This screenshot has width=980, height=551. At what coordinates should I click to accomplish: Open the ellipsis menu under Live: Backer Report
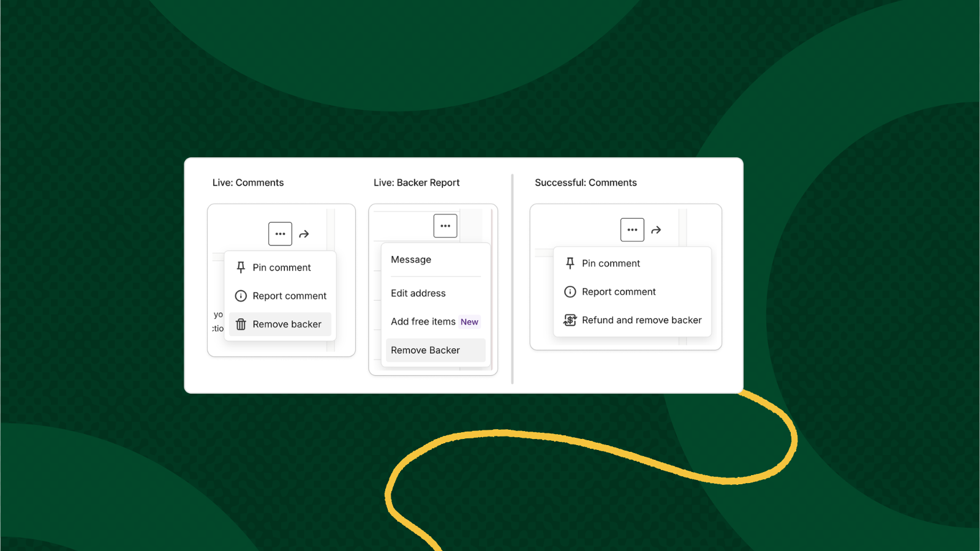(x=445, y=226)
